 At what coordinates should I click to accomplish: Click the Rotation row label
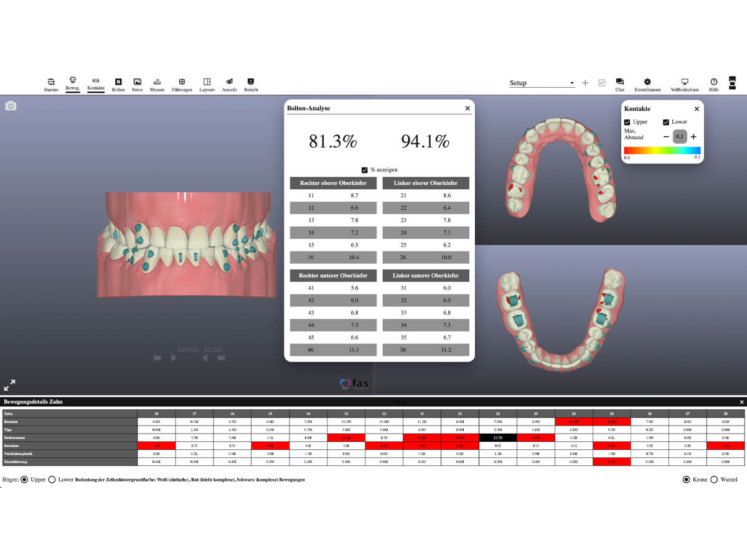coord(69,421)
